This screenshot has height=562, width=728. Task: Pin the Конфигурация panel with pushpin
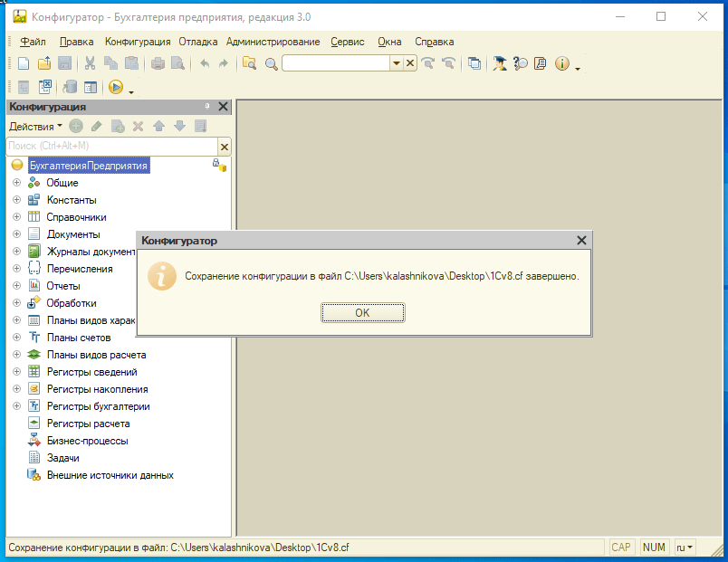click(x=207, y=107)
